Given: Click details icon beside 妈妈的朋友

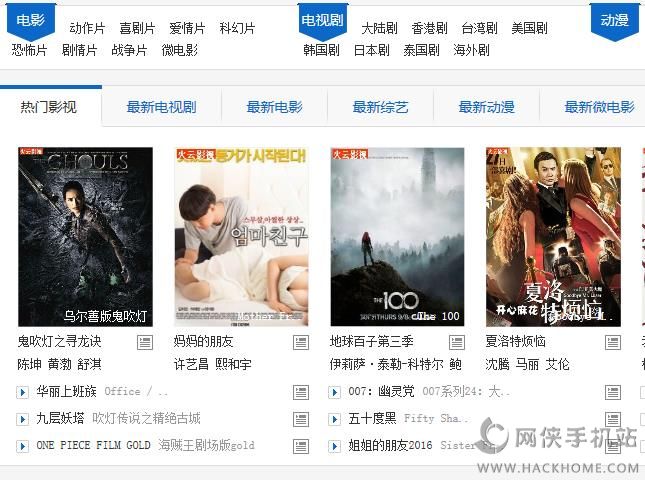Looking at the screenshot, I should pyautogui.click(x=301, y=342).
